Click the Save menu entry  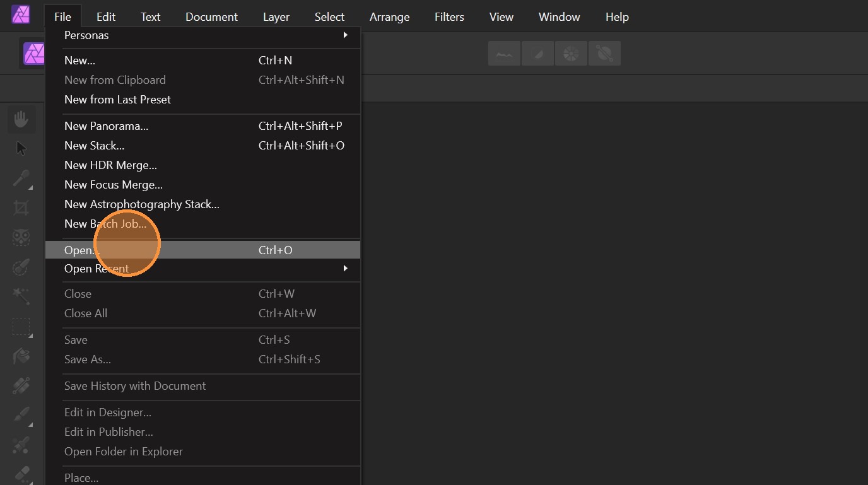pyautogui.click(x=203, y=340)
